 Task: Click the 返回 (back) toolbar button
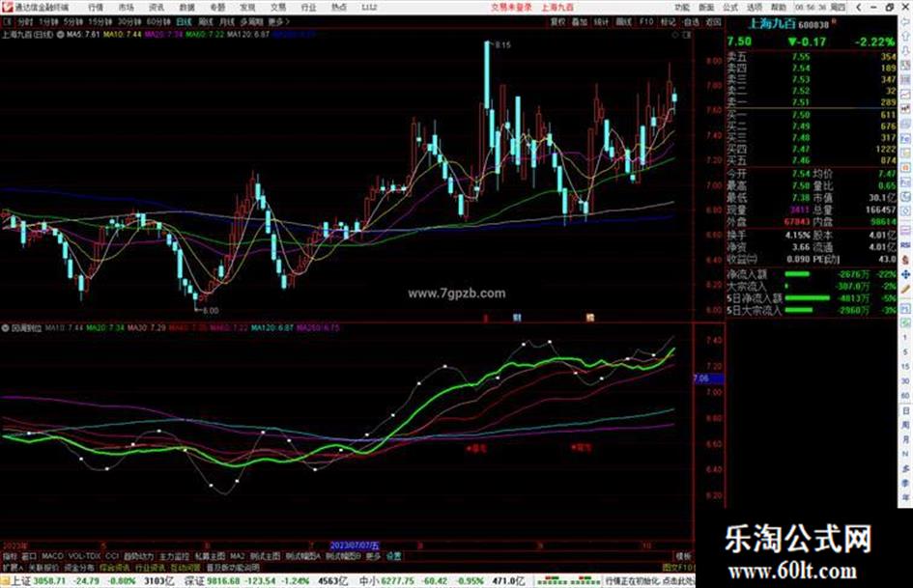click(713, 22)
